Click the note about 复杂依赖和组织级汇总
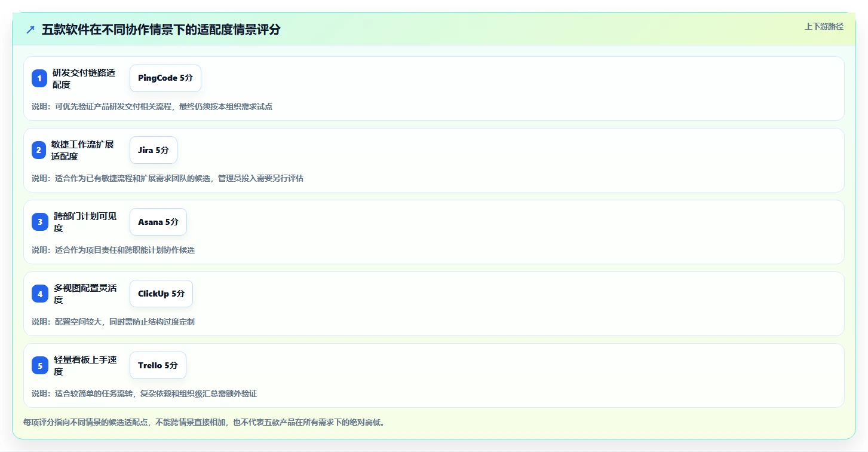This screenshot has height=452, width=868. 144,393
